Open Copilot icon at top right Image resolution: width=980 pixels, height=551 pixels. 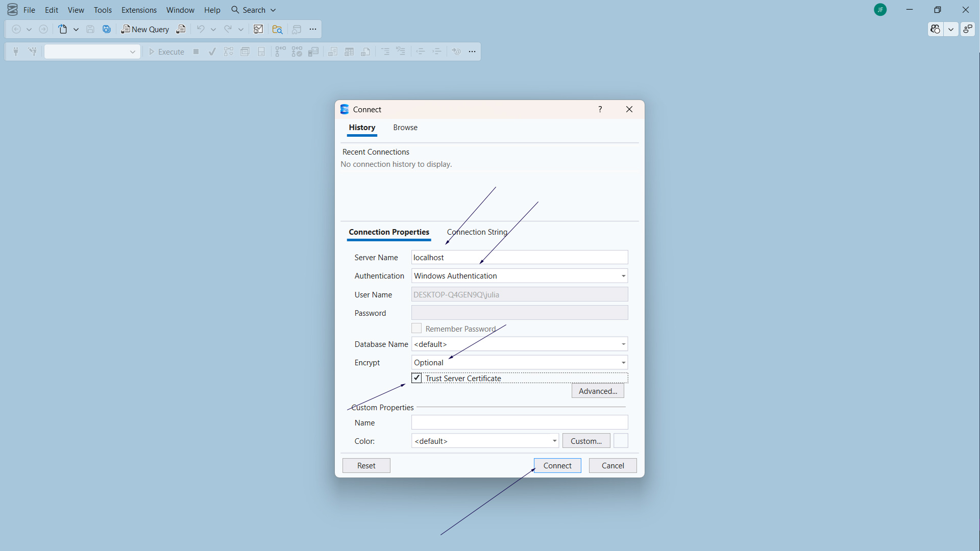pos(935,29)
